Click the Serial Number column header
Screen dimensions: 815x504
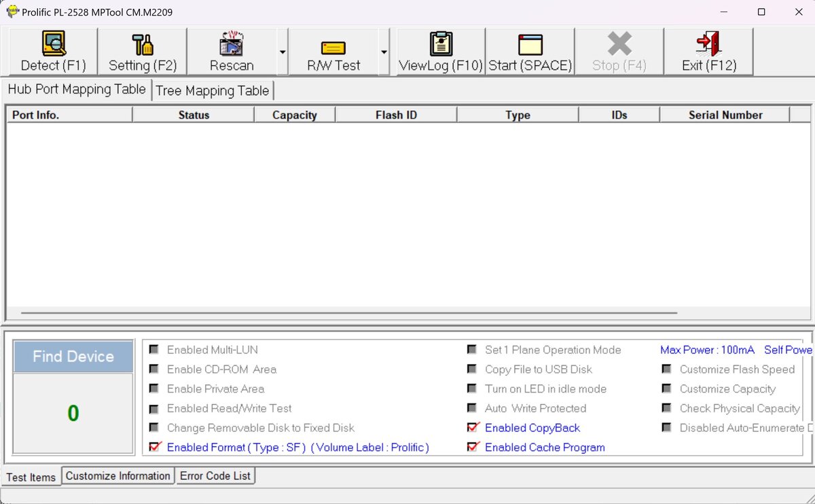click(725, 115)
